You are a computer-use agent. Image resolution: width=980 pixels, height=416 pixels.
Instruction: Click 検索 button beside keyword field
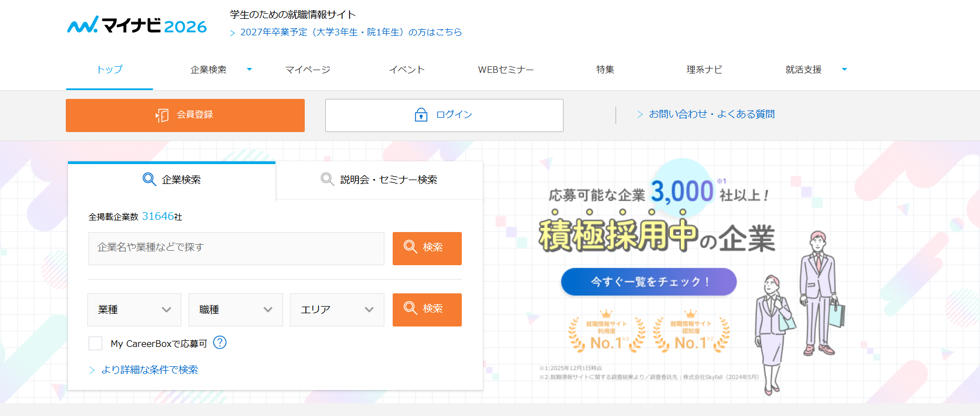click(427, 249)
